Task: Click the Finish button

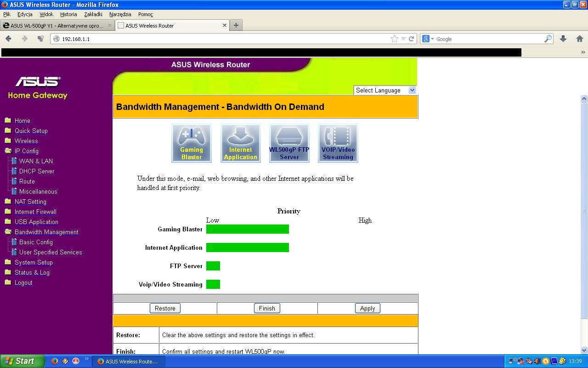Action: point(267,308)
